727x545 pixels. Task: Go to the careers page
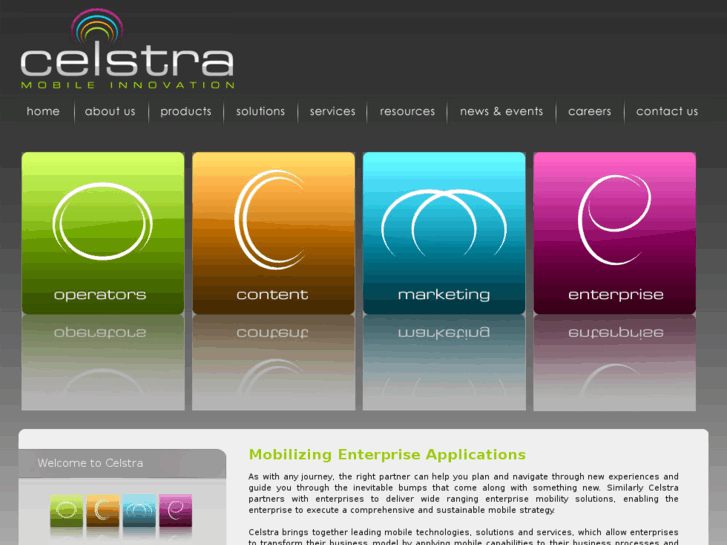pyautogui.click(x=589, y=111)
